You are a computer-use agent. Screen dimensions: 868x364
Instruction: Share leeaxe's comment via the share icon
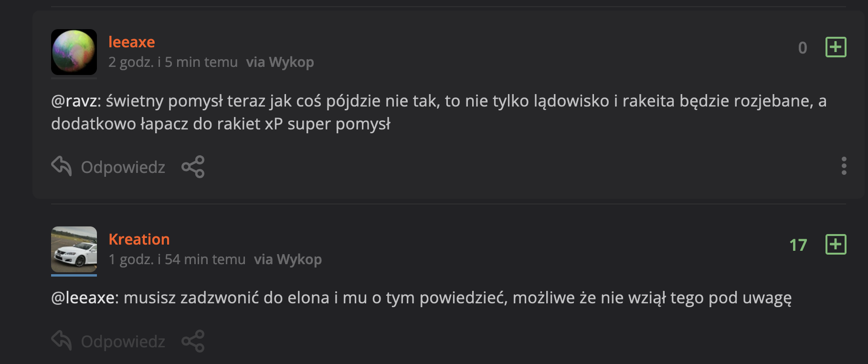[193, 167]
